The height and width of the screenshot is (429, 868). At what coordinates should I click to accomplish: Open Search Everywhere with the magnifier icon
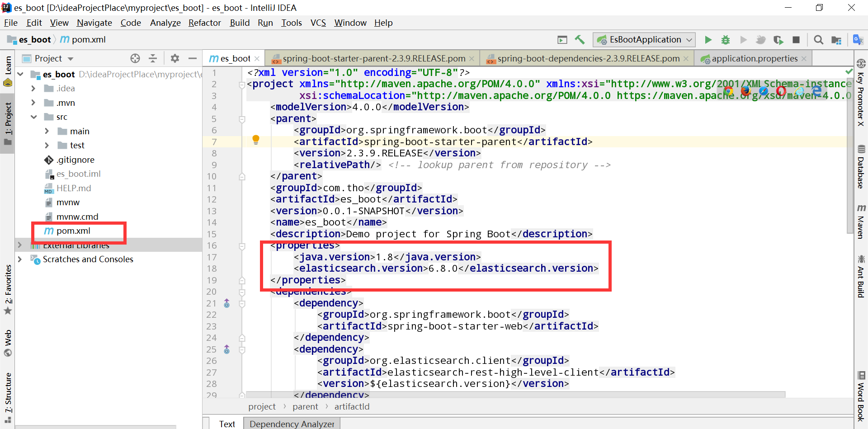[x=819, y=40]
